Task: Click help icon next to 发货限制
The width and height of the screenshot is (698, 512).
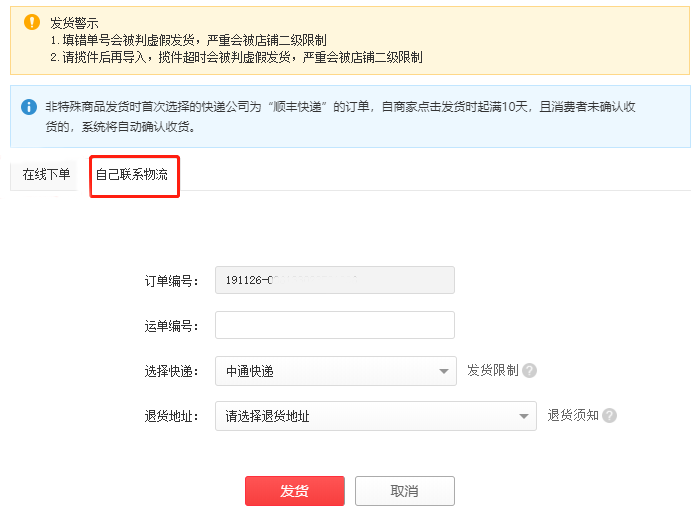Action: [529, 370]
